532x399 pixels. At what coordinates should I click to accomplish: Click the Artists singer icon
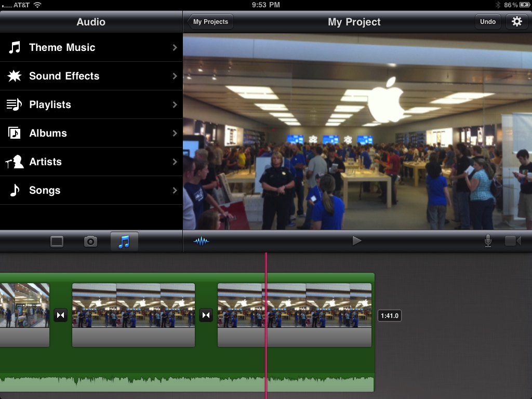[x=15, y=162]
